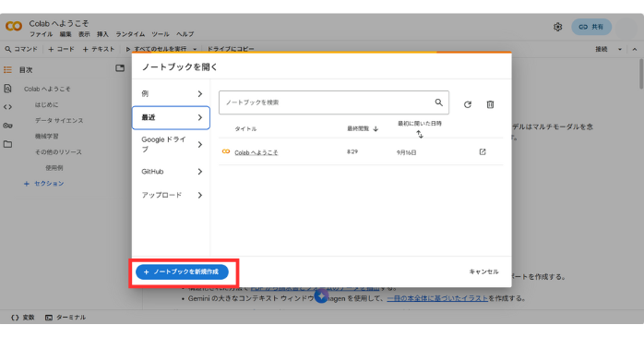Click the Colab logo icon
Viewport: 644px width, 337px height.
(x=14, y=26)
